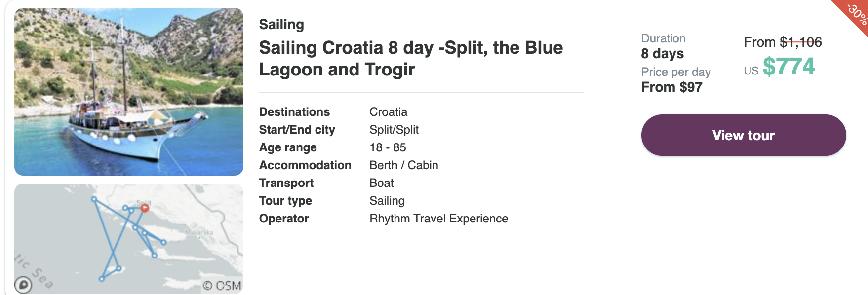Image resolution: width=868 pixels, height=295 pixels.
Task: Click the 8 days duration text
Action: point(662,54)
